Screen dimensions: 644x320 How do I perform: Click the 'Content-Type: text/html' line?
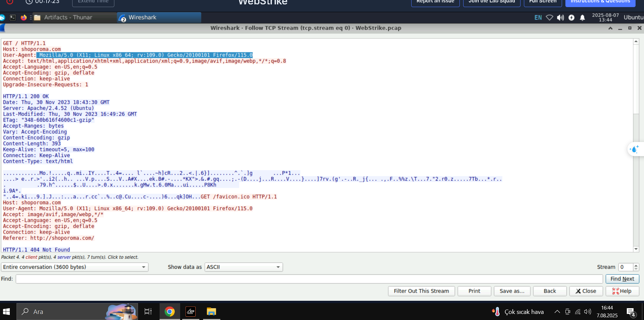click(38, 161)
